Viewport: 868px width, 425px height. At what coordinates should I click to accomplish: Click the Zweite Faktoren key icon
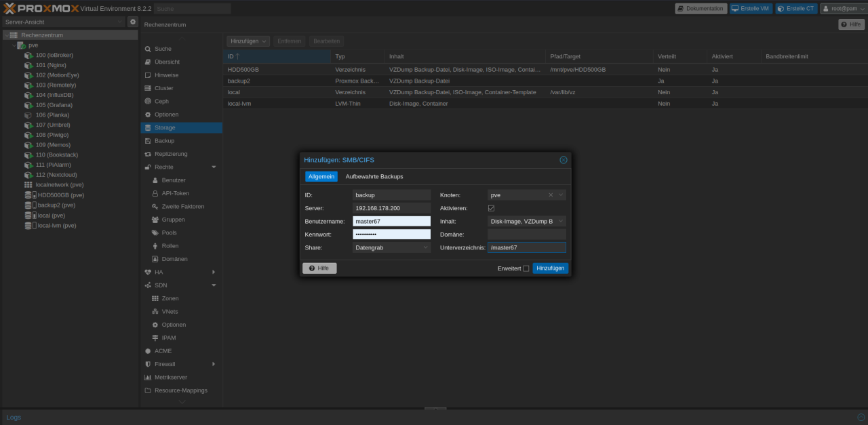[155, 206]
